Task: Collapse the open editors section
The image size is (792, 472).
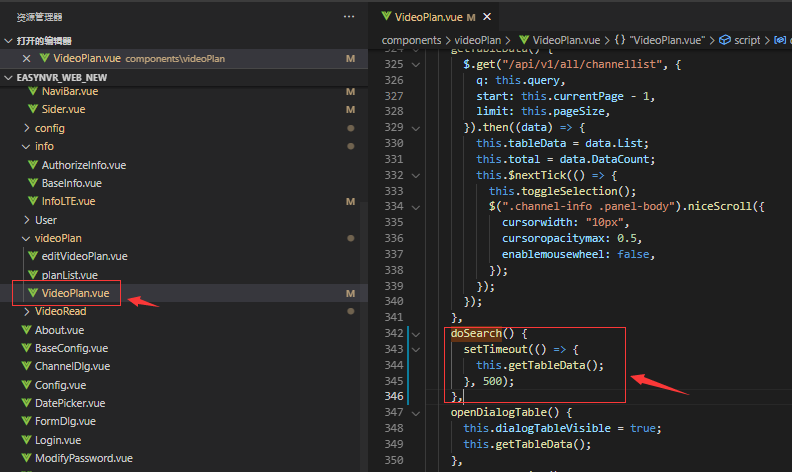Action: tap(8, 41)
